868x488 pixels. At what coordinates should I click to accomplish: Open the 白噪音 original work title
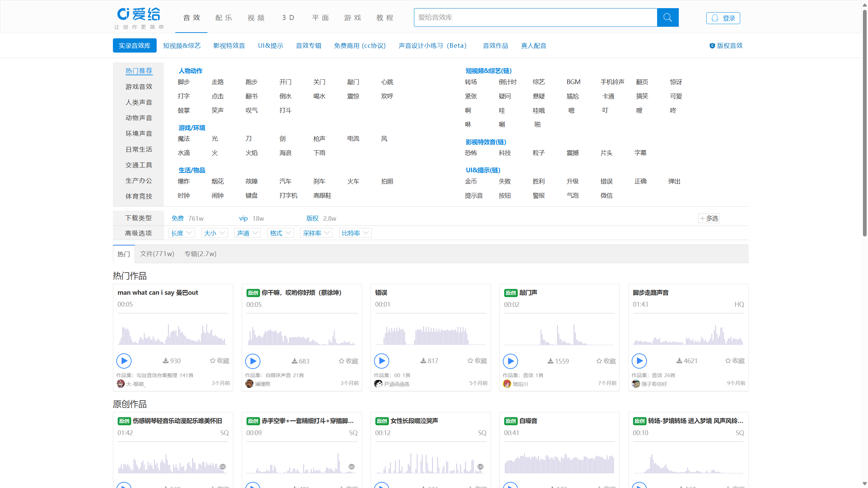(528, 421)
